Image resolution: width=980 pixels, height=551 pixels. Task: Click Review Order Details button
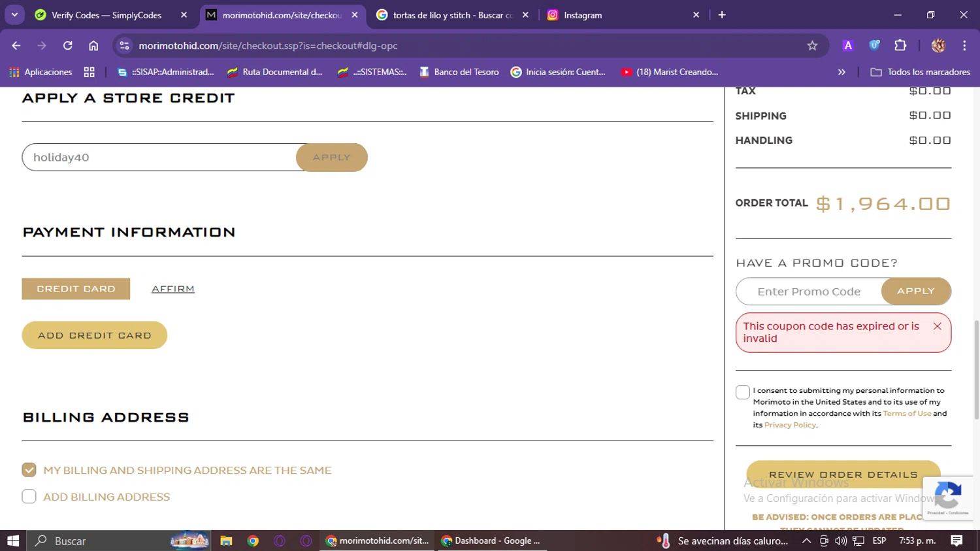[843, 475]
